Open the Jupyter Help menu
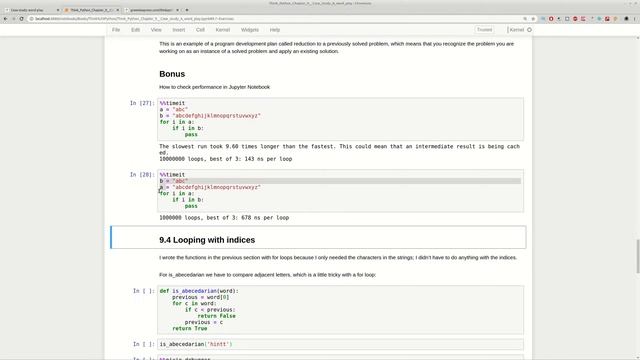Image resolution: width=640 pixels, height=360 pixels. [275, 30]
